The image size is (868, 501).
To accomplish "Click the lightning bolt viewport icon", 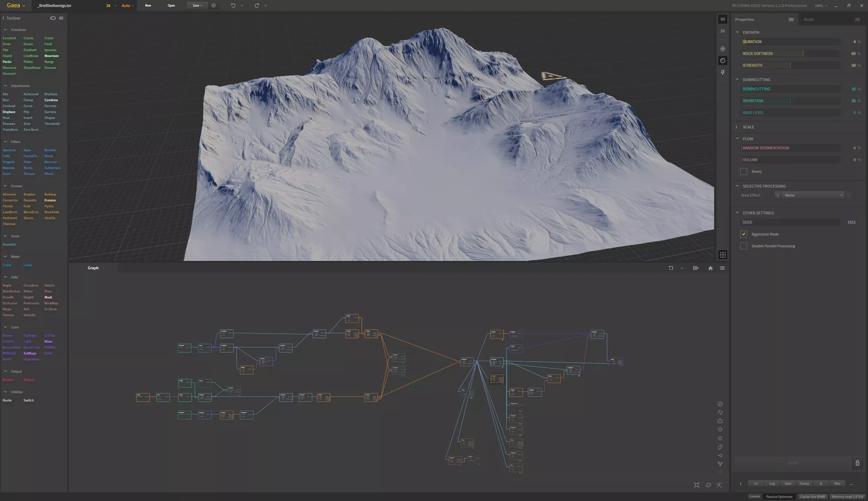I will coord(723,72).
